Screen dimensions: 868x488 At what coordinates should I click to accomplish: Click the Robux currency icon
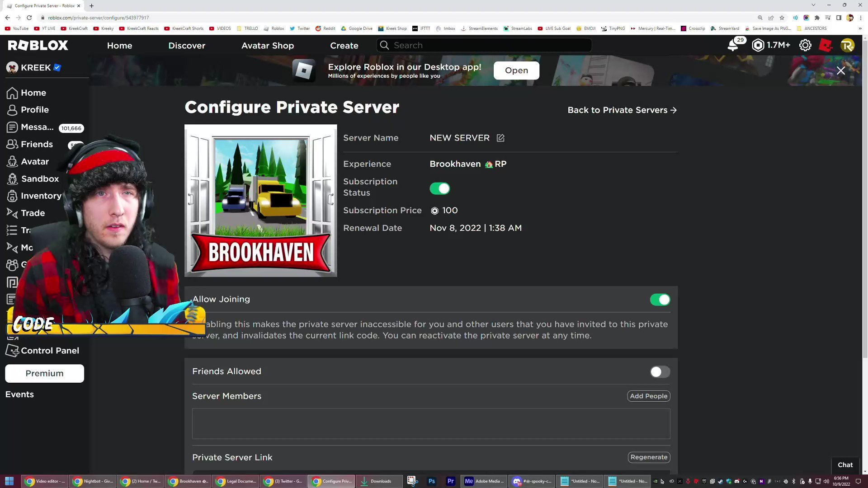tap(758, 45)
